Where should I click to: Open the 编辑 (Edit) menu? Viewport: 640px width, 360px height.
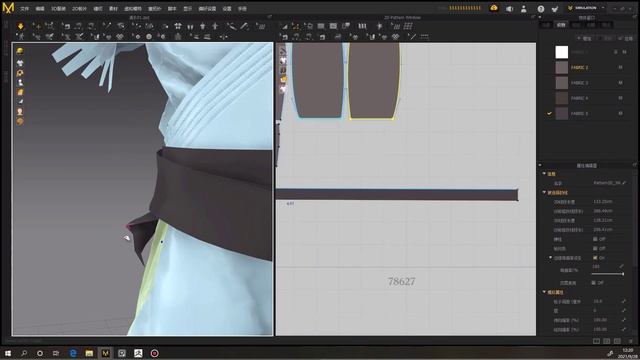coord(40,9)
